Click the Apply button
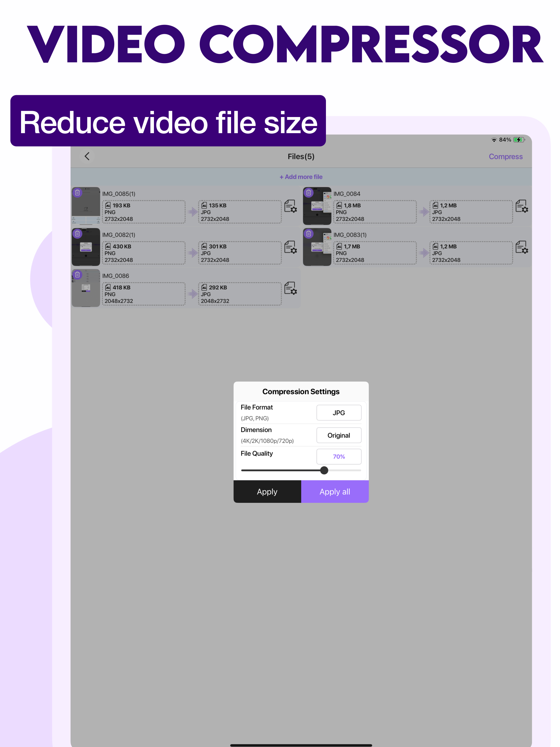The width and height of the screenshot is (560, 747). 267,492
